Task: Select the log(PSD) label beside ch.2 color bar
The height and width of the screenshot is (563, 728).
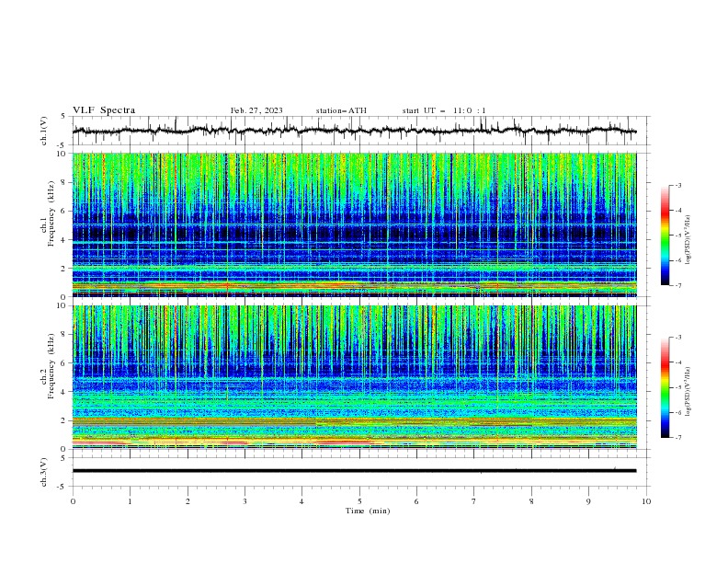Action: click(x=688, y=391)
